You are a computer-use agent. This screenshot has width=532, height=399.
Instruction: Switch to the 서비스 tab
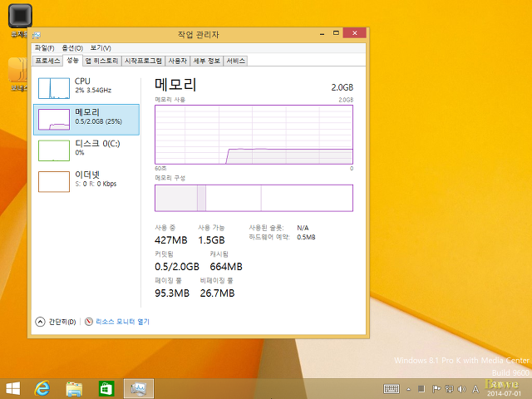[235, 61]
